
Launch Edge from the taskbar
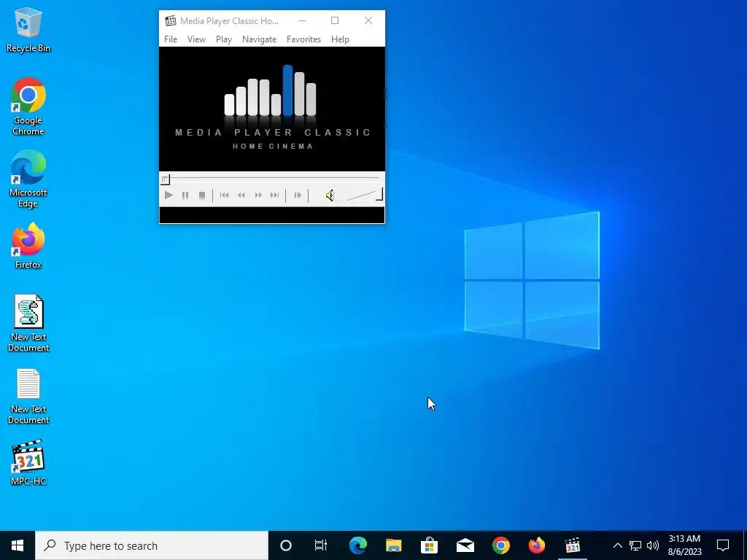(x=357, y=545)
